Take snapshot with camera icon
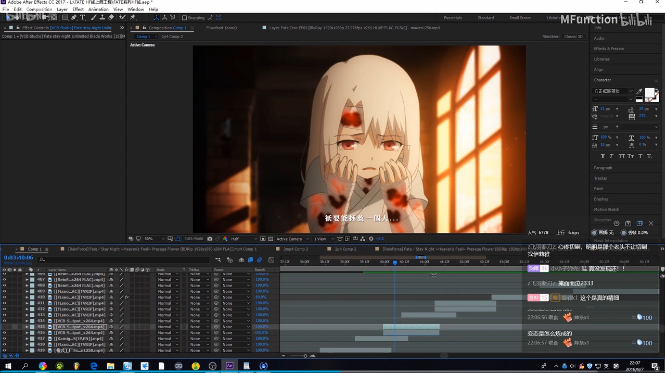 210,239
